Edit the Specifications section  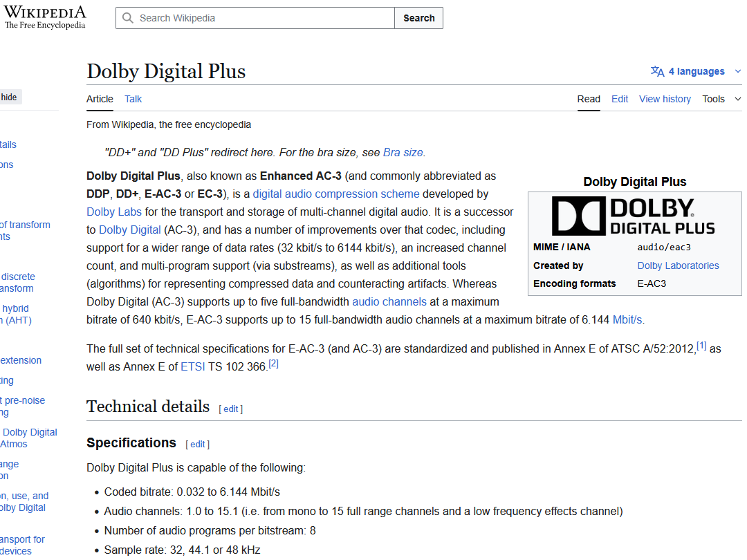tap(198, 444)
